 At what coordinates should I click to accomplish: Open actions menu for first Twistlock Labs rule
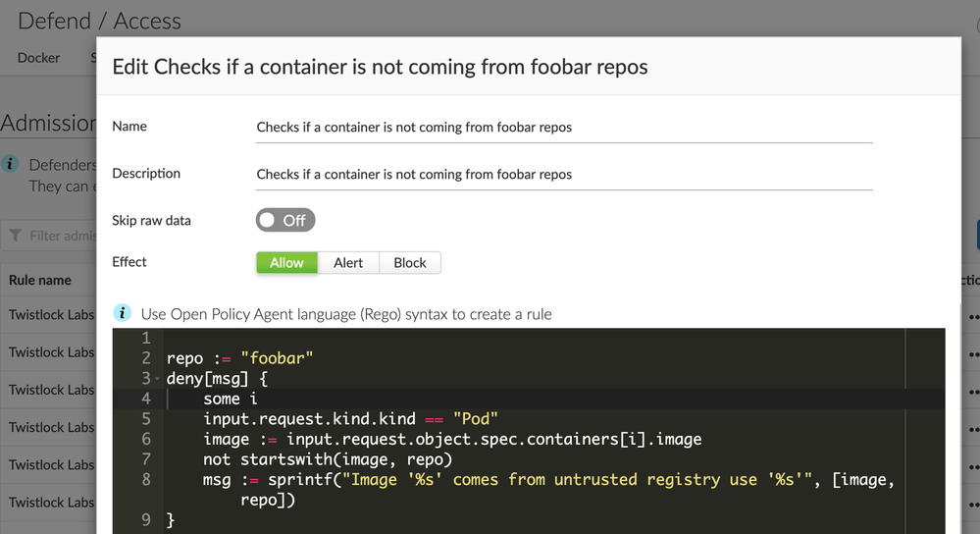pyautogui.click(x=971, y=316)
